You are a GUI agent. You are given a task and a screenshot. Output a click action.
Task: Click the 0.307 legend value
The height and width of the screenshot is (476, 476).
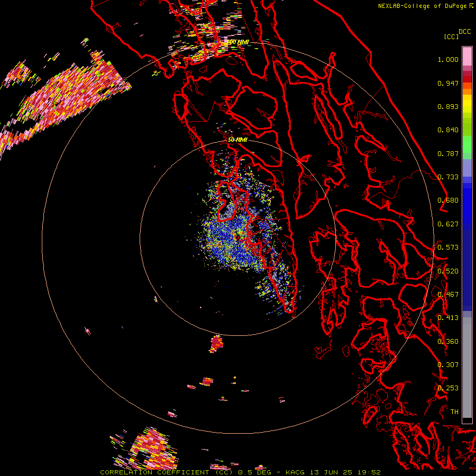pos(448,365)
